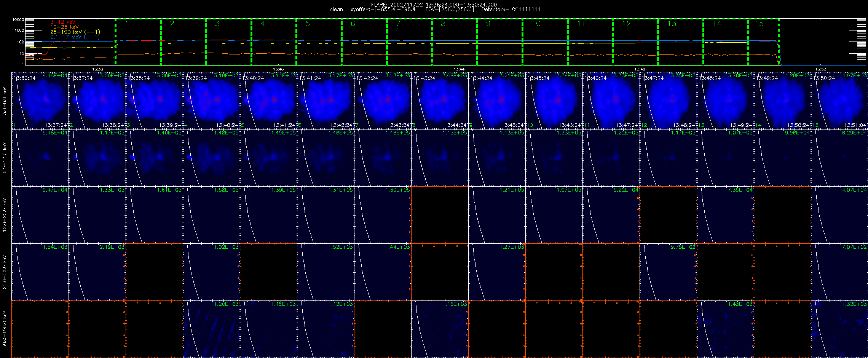Click the xyoffset=[-855.4,-198.4] text
Image resolution: width=868 pixels, height=358 pixels.
tap(384, 10)
